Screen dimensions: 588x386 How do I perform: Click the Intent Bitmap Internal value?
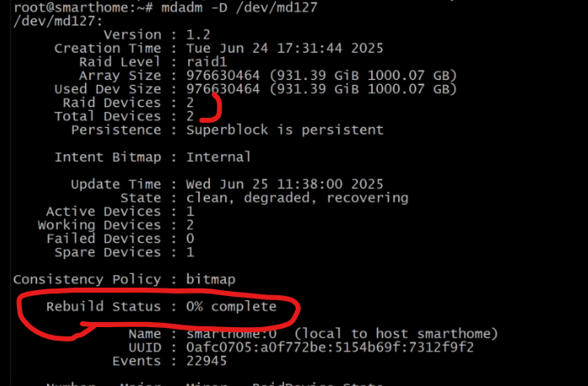click(218, 156)
